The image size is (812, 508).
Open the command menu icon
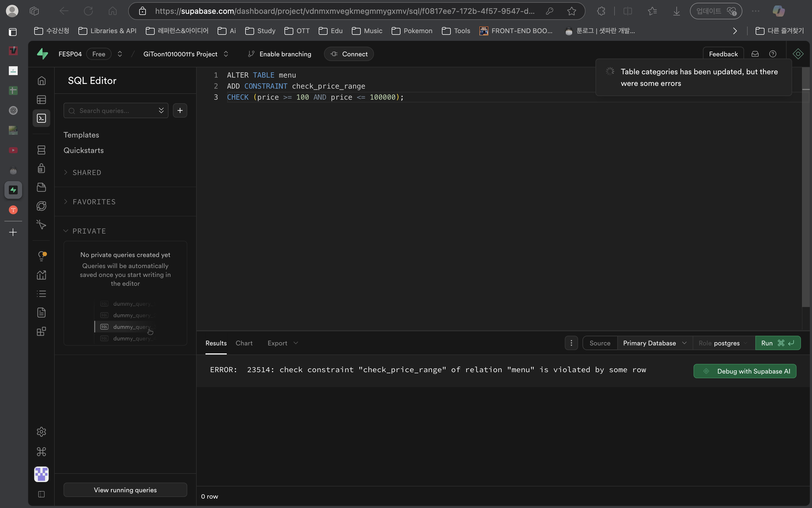[x=41, y=452]
